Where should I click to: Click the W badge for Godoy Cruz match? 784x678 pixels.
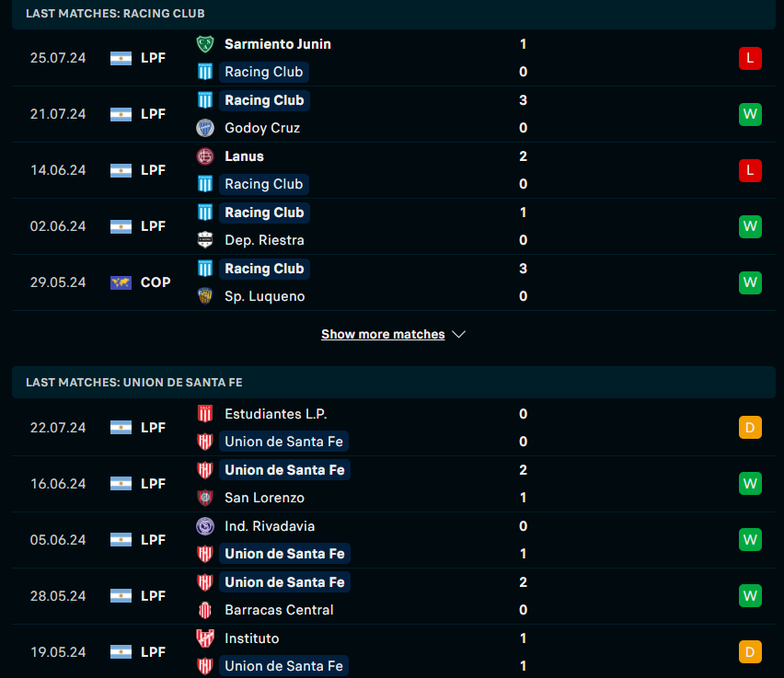point(750,114)
